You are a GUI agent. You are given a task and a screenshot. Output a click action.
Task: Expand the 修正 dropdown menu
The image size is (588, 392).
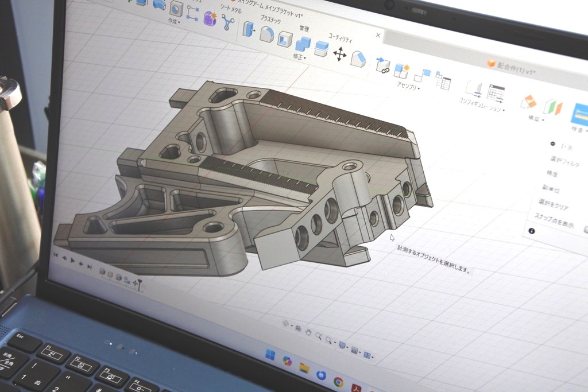[x=299, y=57]
